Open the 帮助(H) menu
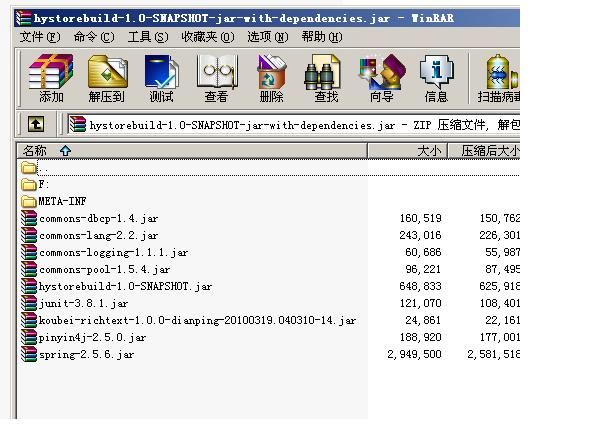 (321, 37)
